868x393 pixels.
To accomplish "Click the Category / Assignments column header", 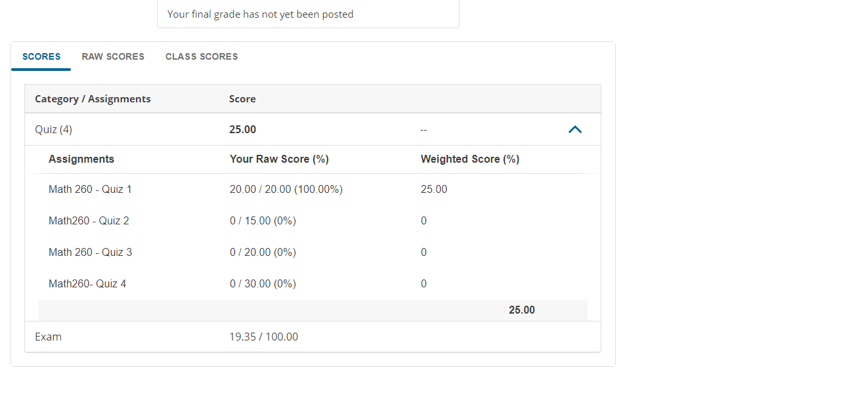I will coord(93,99).
